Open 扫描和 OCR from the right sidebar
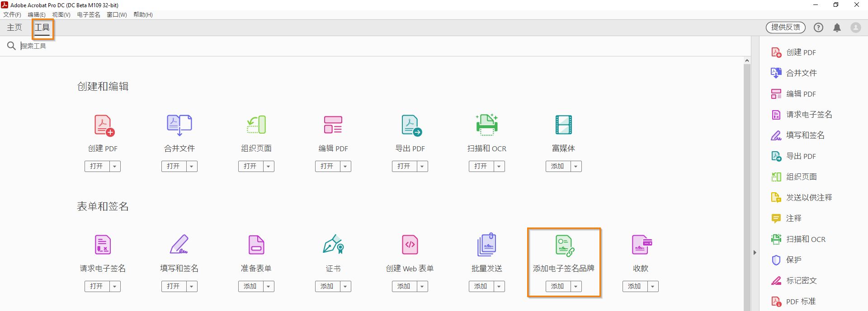 coord(798,239)
